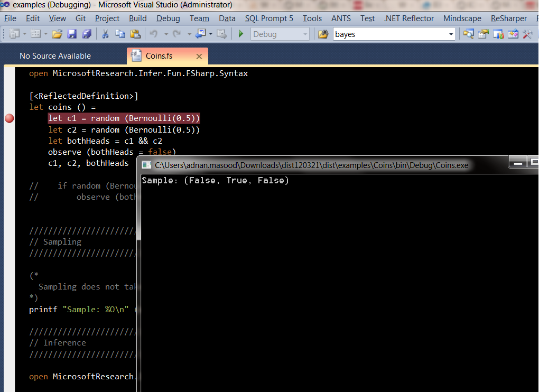
Task: Switch to the No Source Available tab
Action: [x=55, y=56]
